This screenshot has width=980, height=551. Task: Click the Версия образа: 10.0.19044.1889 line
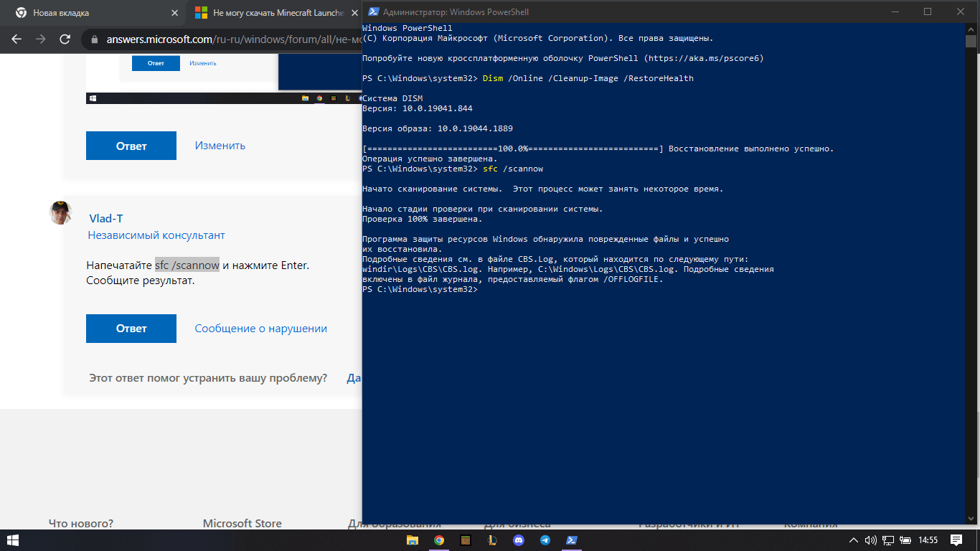tap(438, 128)
